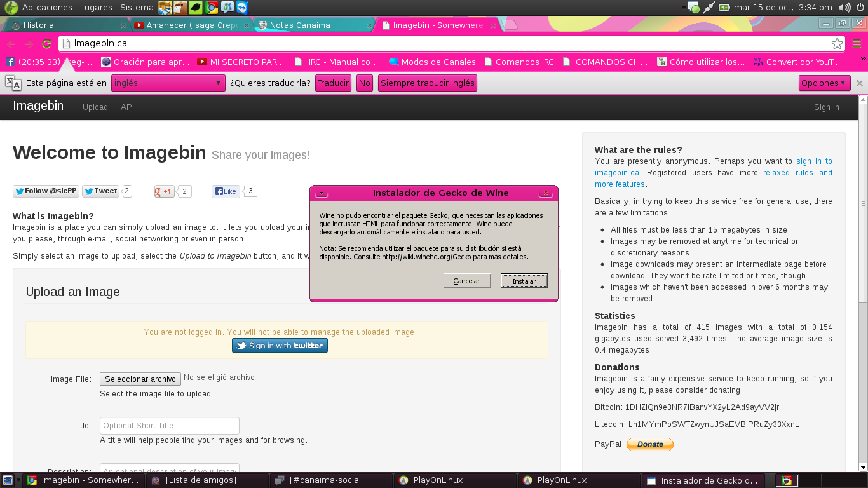The image size is (868, 488).
Task: Launch Chromium from the top panel launcher
Action: point(212,8)
